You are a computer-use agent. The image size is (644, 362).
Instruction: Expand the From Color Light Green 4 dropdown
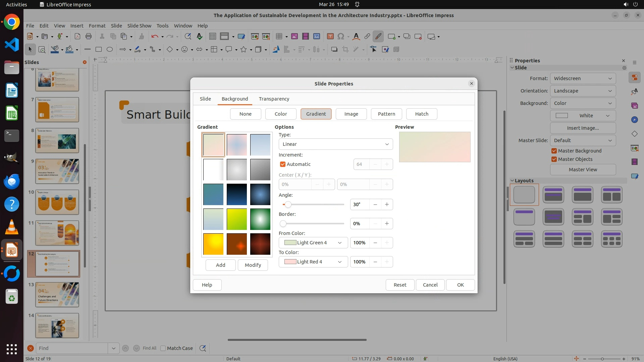(x=313, y=243)
